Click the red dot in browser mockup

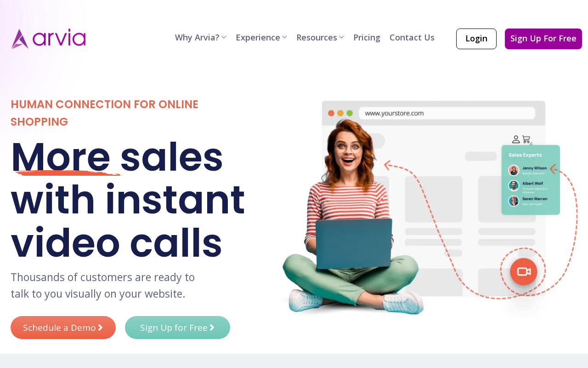coord(331,113)
